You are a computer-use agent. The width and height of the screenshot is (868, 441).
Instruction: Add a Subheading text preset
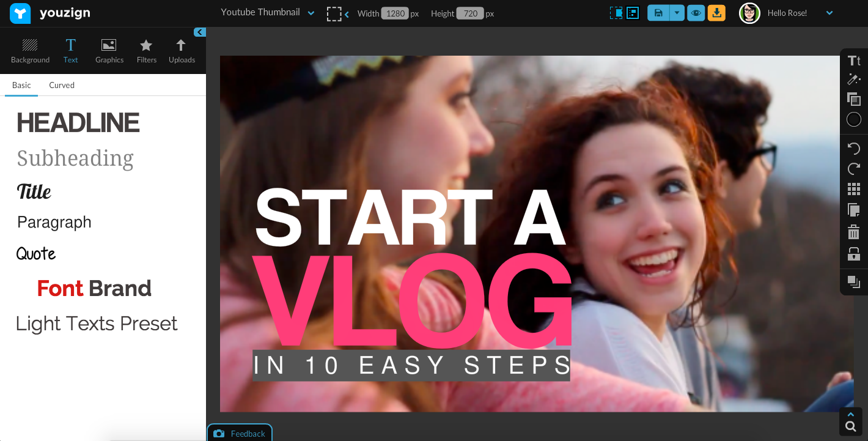click(75, 158)
